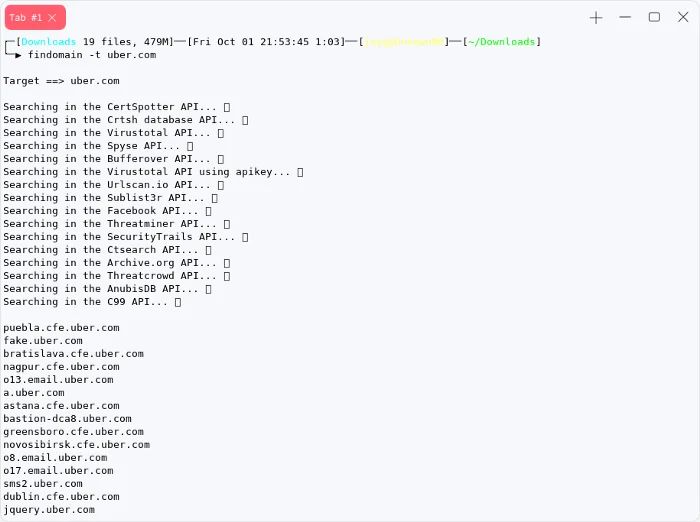The image size is (700, 522).
Task: Click the puebla.cfe.uber.com subdomain
Action: [x=62, y=328]
